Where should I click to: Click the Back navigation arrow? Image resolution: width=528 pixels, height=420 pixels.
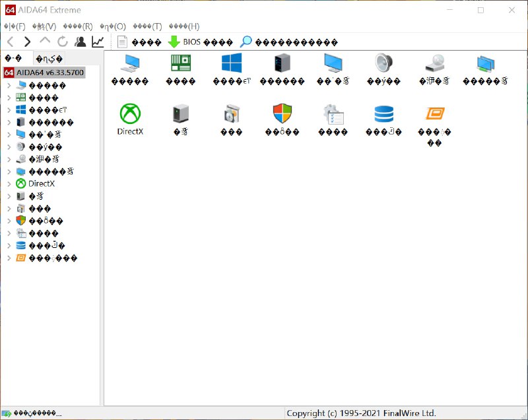point(10,42)
